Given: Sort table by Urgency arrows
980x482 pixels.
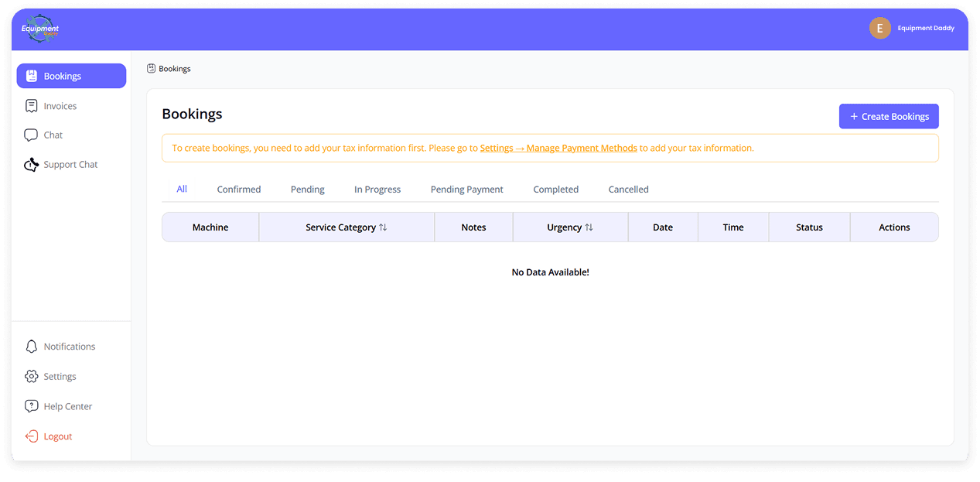Looking at the screenshot, I should [589, 227].
